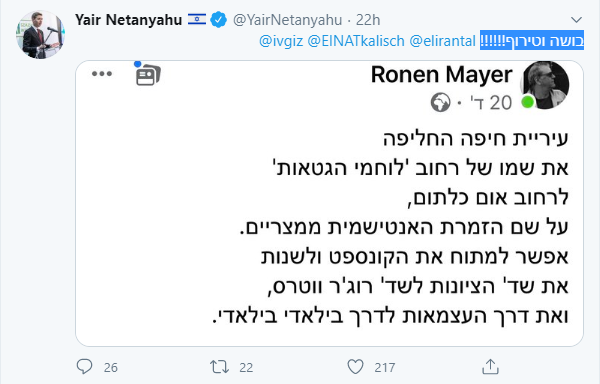Click the @EINATkalisch mention
The height and width of the screenshot is (384, 600).
tap(356, 41)
